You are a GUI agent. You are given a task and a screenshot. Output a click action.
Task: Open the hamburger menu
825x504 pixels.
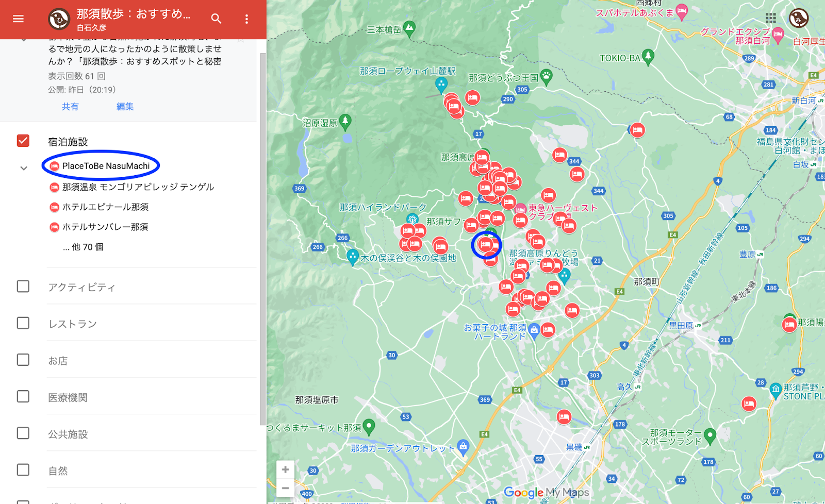tap(18, 19)
